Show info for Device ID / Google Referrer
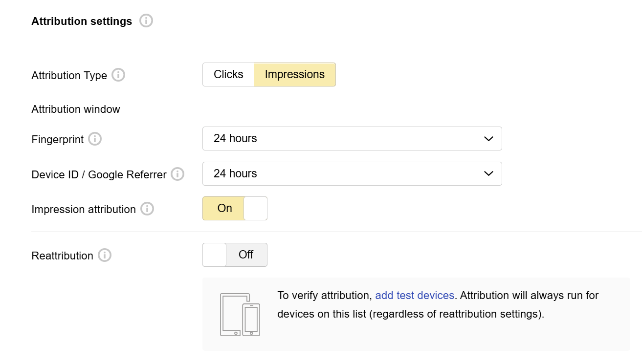The image size is (642, 364). point(177,174)
